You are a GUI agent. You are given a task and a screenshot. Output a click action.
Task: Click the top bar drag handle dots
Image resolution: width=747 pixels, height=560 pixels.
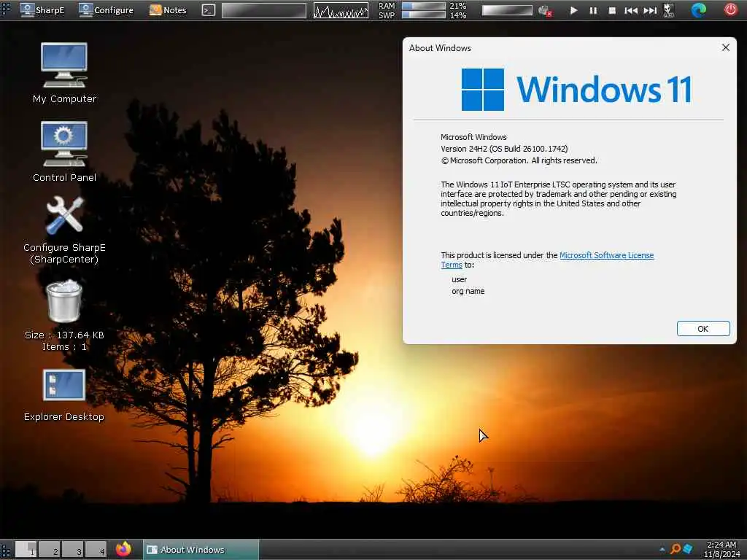click(6, 10)
